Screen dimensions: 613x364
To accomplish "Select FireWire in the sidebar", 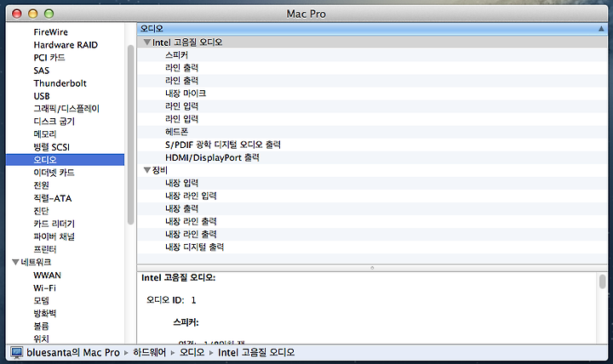I will click(x=51, y=32).
